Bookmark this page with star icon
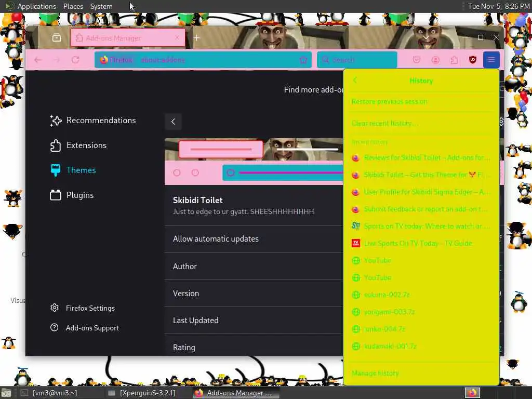 (303, 60)
